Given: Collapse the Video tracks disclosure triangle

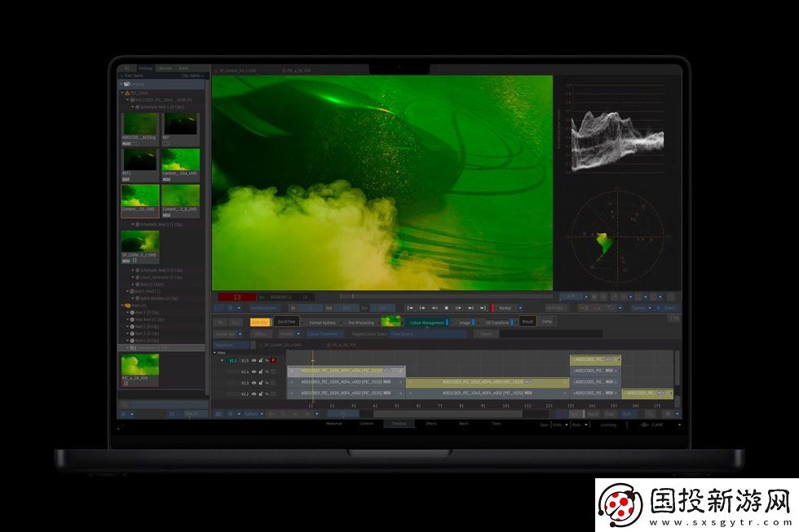Looking at the screenshot, I should [214, 353].
